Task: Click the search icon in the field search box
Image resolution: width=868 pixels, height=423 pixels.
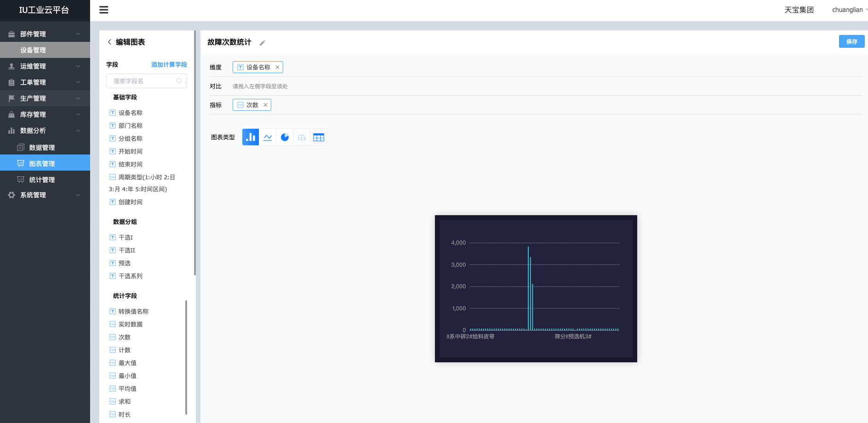Action: pyautogui.click(x=179, y=81)
